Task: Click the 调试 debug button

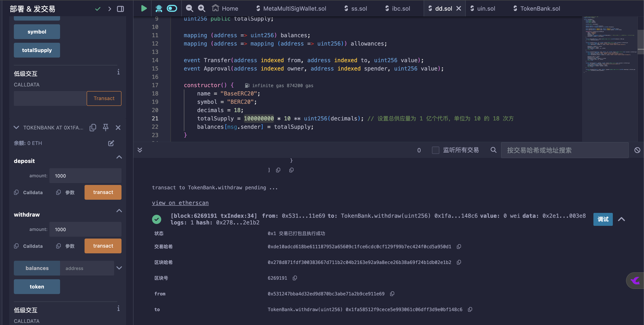Action: (603, 219)
